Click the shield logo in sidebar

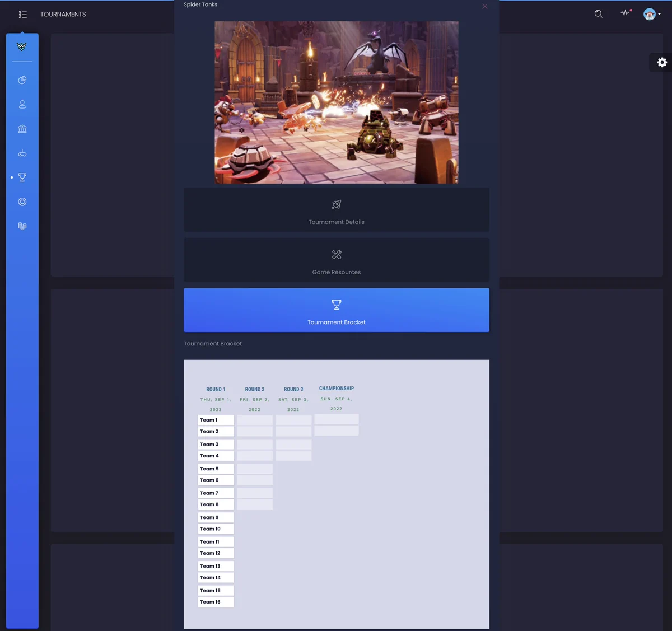[x=22, y=46]
